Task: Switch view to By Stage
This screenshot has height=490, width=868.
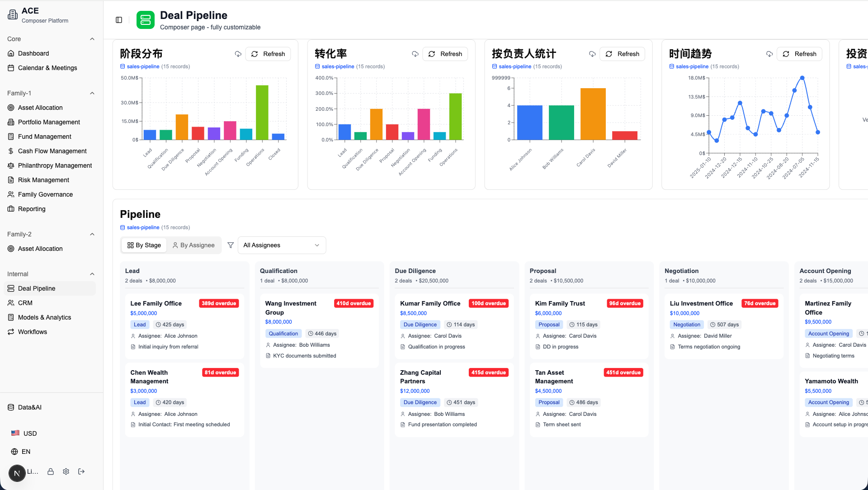Action: [x=144, y=245]
